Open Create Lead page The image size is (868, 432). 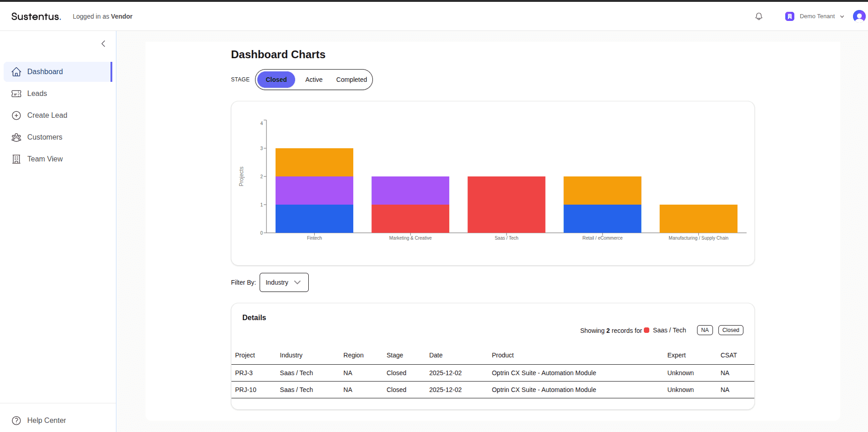coord(58,116)
